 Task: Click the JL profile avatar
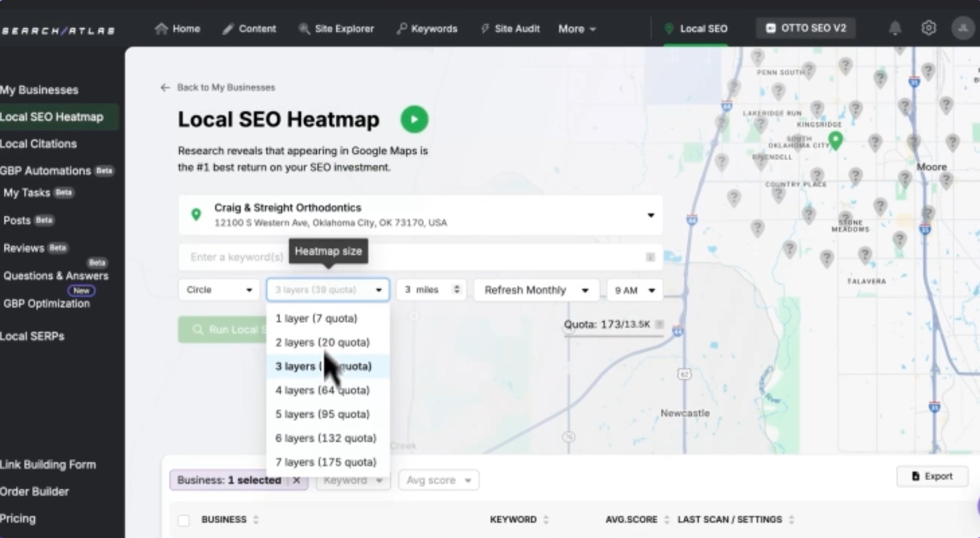(962, 28)
